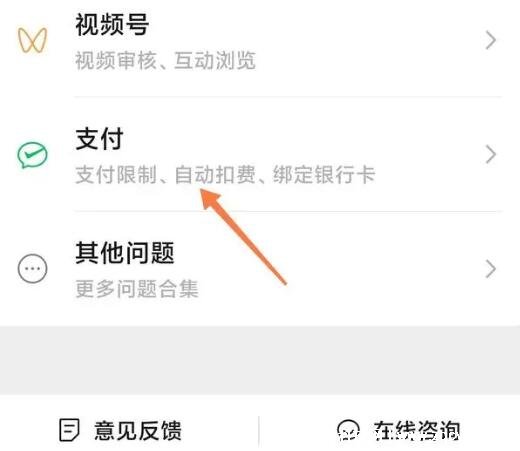Click the 意见反馈 button
This screenshot has height=451, width=520.
pos(121,431)
